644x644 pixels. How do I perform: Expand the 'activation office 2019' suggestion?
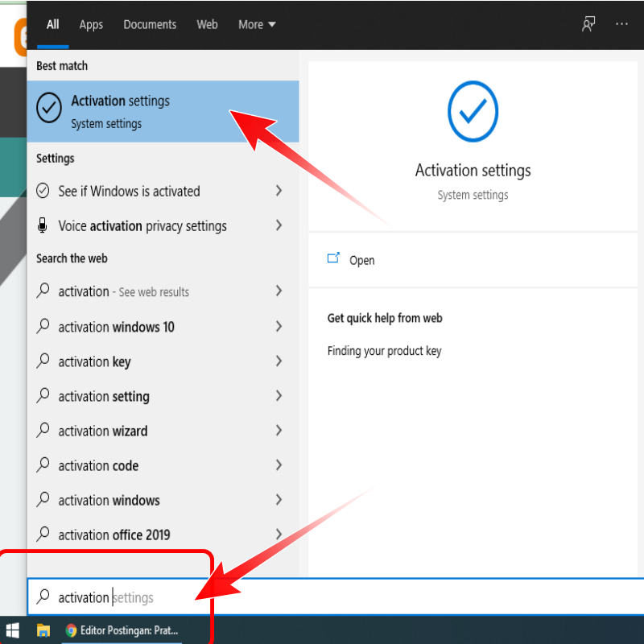(x=279, y=535)
